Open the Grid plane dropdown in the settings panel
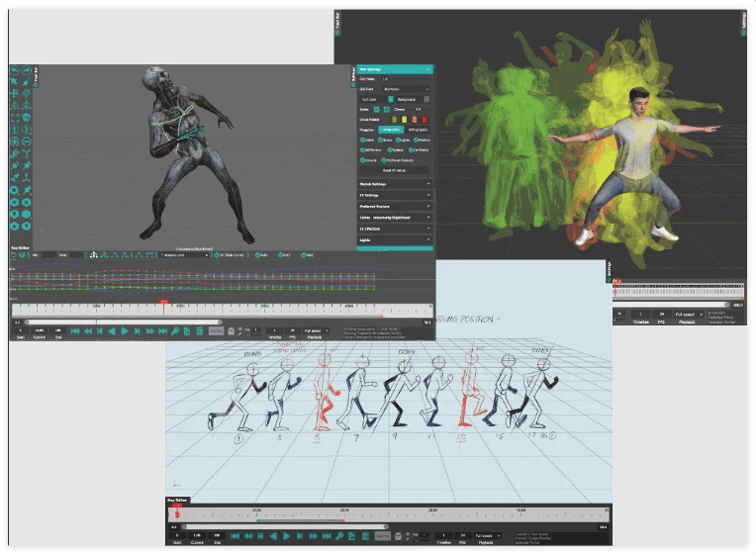This screenshot has height=554, width=756. 406,89
